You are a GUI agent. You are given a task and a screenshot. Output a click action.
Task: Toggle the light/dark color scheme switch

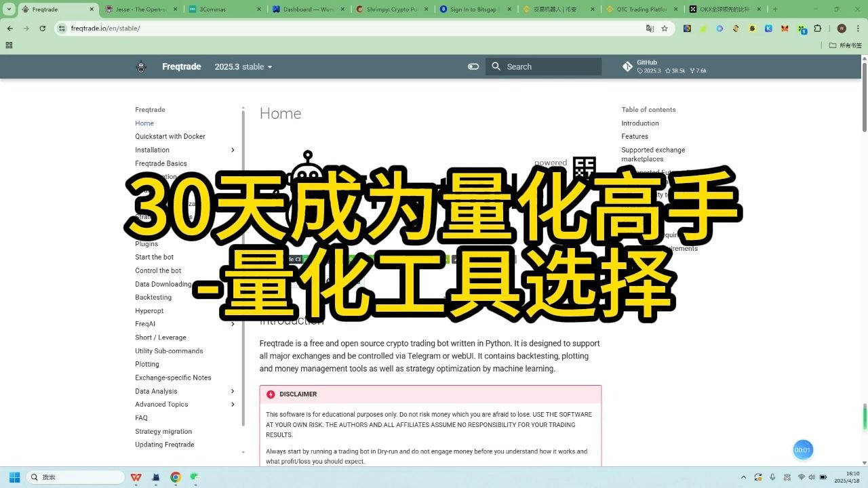pos(473,66)
